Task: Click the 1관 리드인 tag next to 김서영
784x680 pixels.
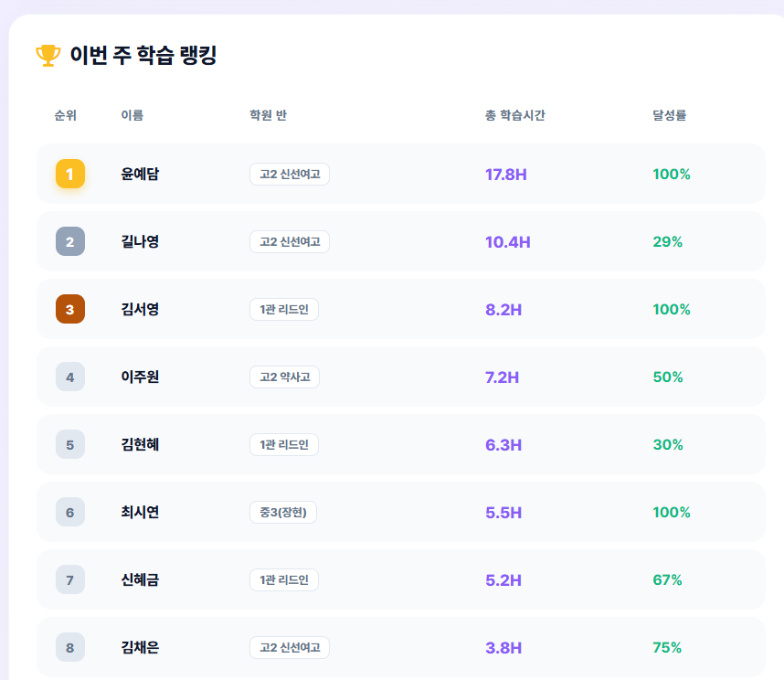Action: click(283, 309)
